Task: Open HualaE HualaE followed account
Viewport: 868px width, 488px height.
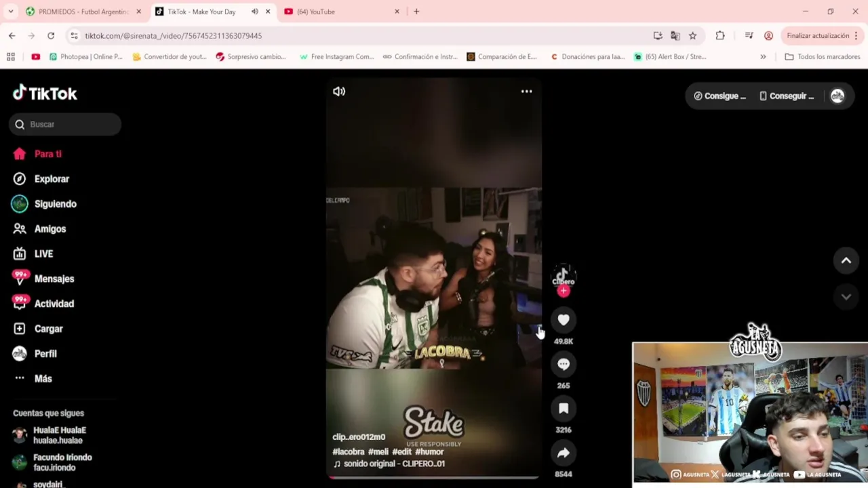Action: pos(50,435)
